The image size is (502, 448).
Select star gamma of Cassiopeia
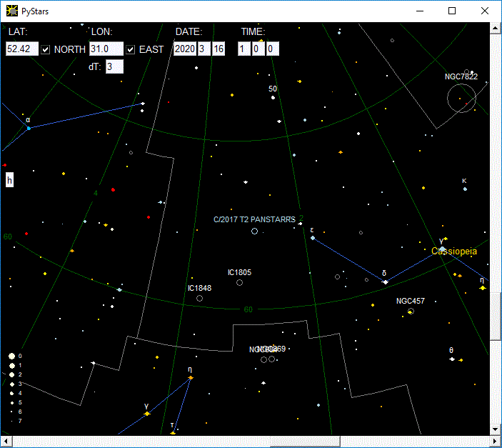442,249
